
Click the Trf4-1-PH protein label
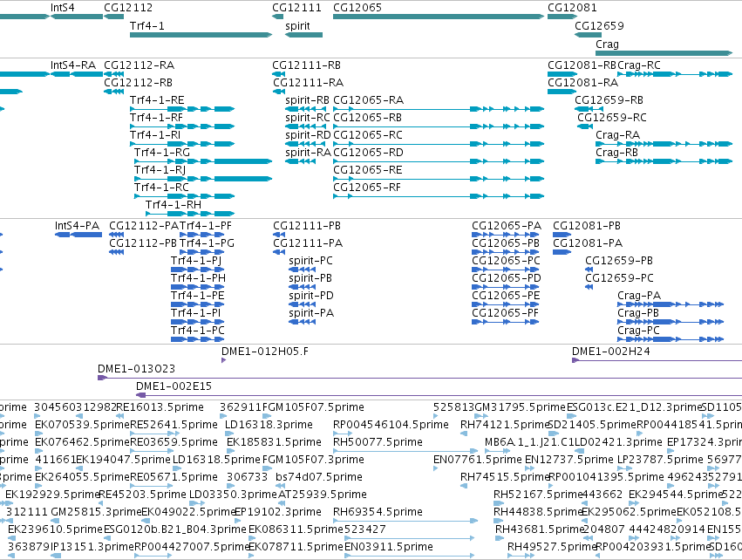[198, 278]
